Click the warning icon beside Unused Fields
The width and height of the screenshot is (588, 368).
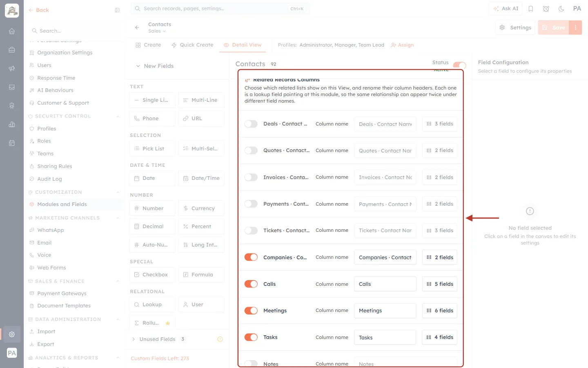tap(220, 339)
